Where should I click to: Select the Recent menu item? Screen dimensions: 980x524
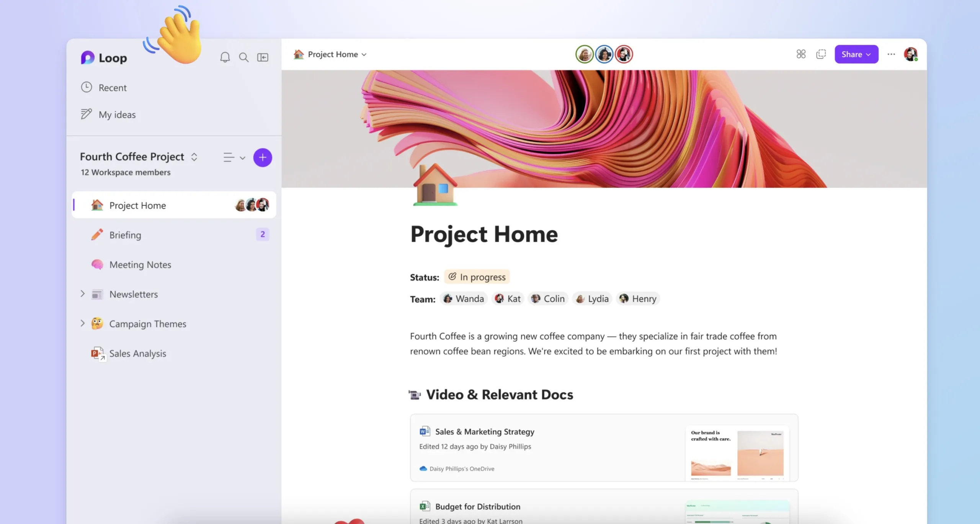[112, 87]
